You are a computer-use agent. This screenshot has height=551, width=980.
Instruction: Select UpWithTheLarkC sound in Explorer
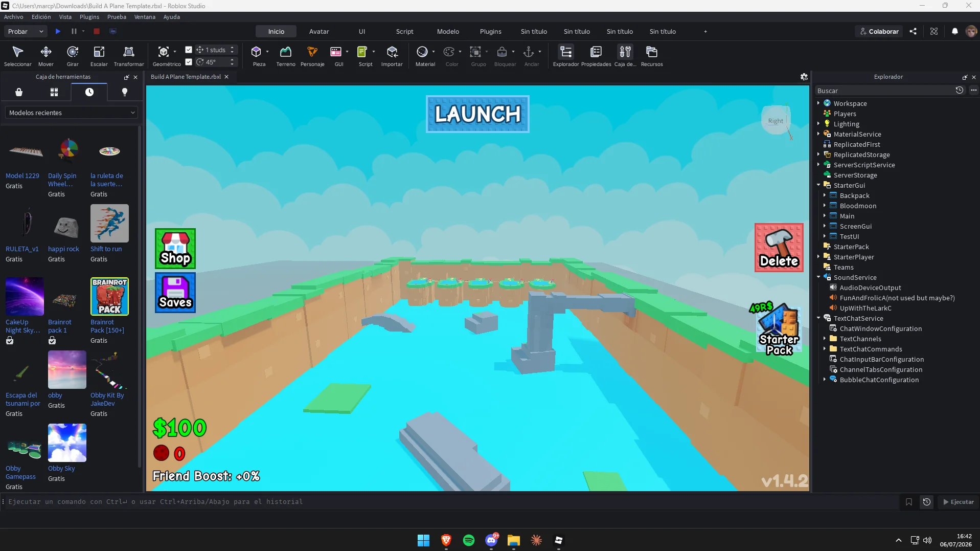click(865, 308)
